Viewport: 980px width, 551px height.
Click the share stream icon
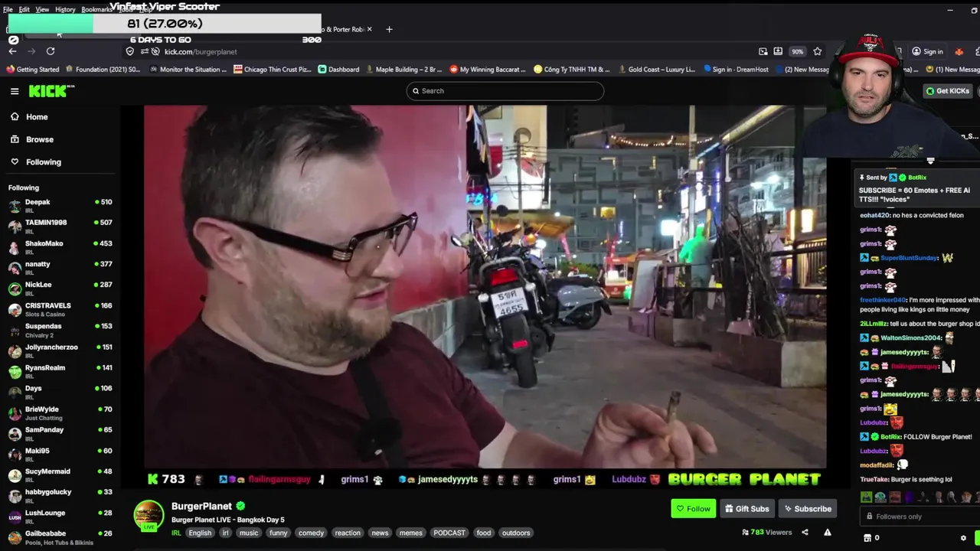click(805, 533)
